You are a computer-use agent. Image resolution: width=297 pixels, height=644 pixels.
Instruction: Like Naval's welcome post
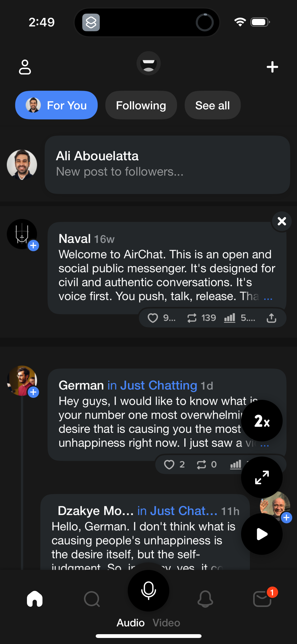153,318
